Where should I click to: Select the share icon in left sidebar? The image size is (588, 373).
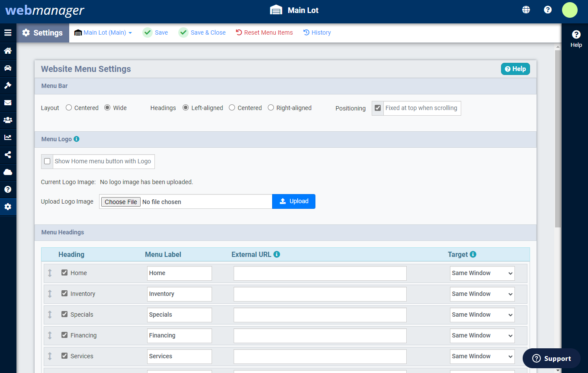[8, 155]
